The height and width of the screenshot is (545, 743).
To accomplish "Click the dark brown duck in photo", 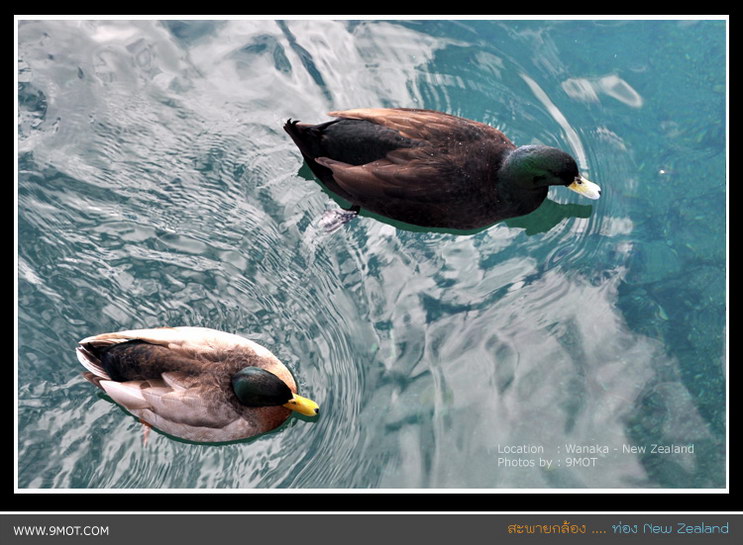I will point(441,170).
